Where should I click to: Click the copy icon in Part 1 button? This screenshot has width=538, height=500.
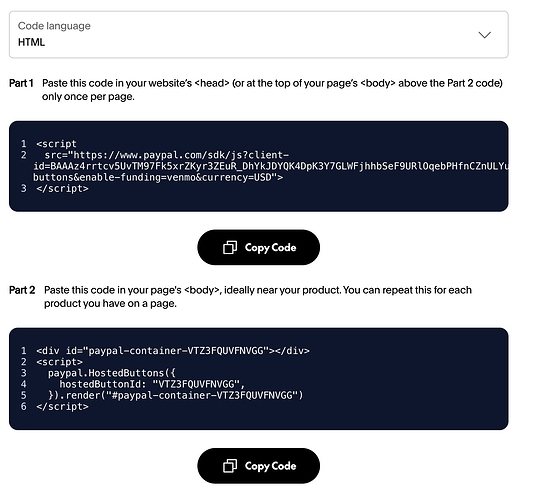(230, 247)
